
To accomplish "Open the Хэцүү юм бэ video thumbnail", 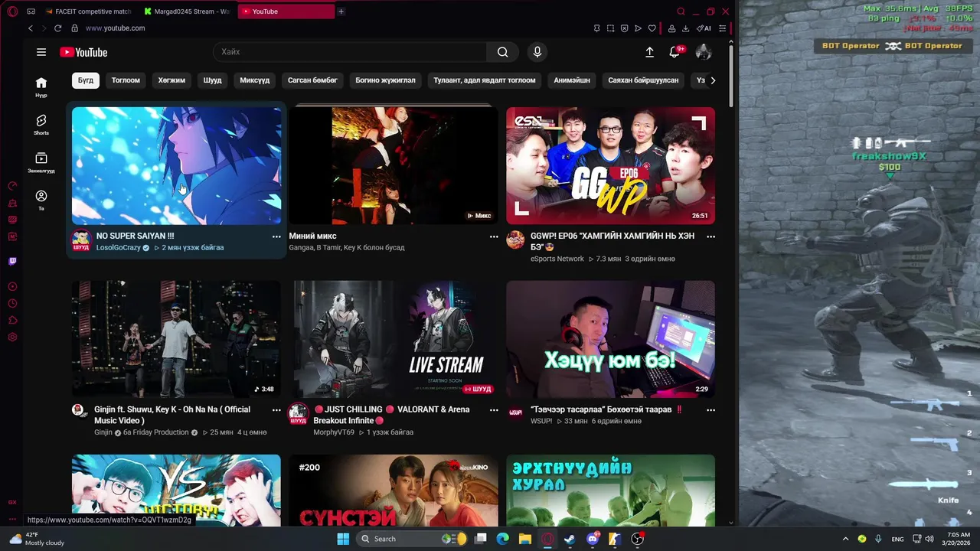I will pos(610,339).
